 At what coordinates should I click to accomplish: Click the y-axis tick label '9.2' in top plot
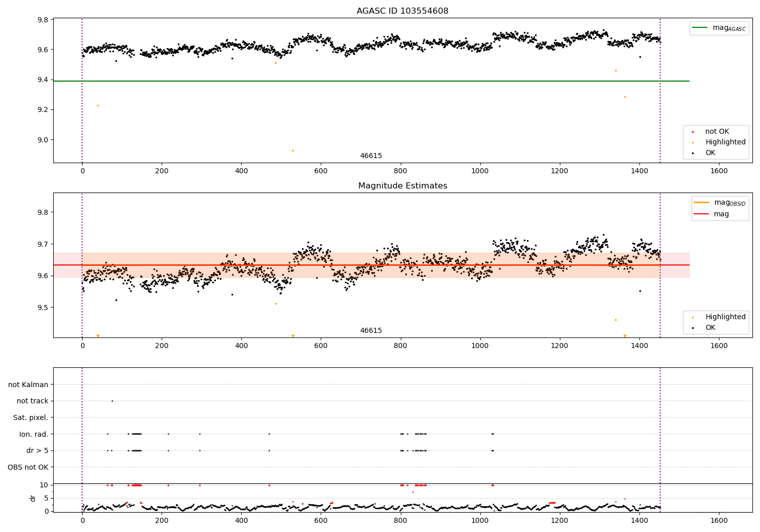43,110
